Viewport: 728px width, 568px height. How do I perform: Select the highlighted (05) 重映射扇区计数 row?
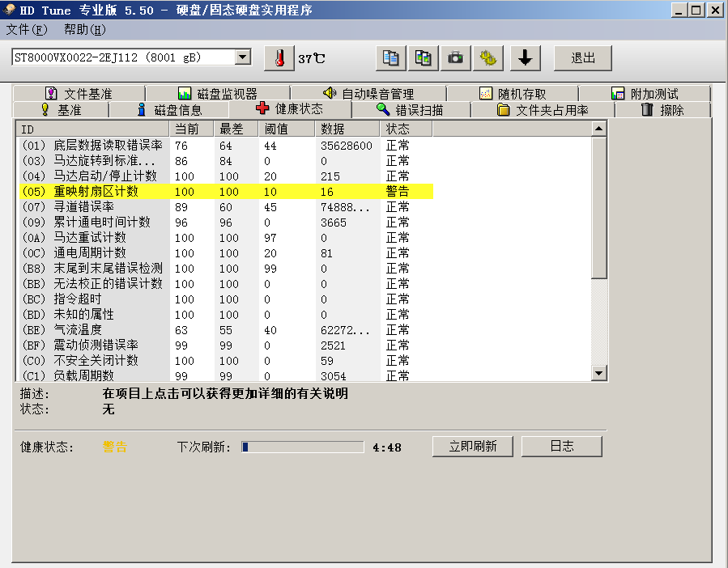[x=226, y=192]
